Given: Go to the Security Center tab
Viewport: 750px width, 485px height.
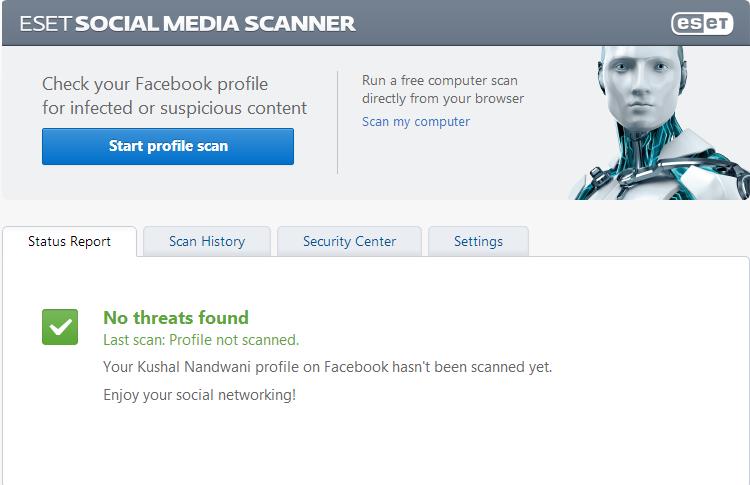Looking at the screenshot, I should pyautogui.click(x=349, y=241).
